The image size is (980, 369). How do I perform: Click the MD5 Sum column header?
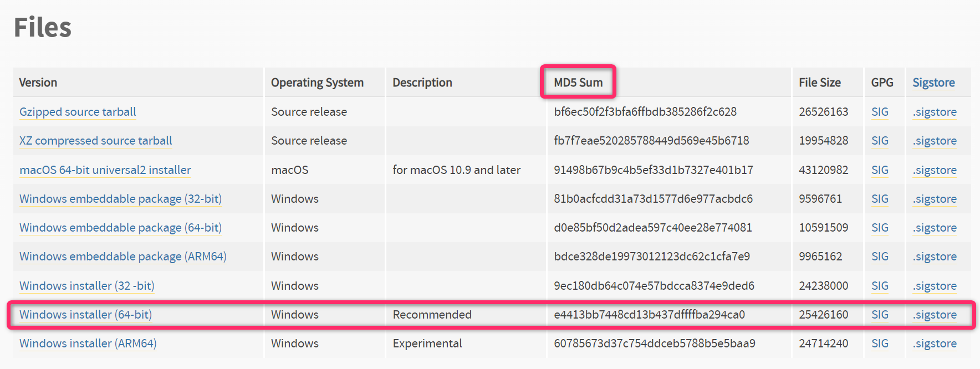(x=578, y=83)
